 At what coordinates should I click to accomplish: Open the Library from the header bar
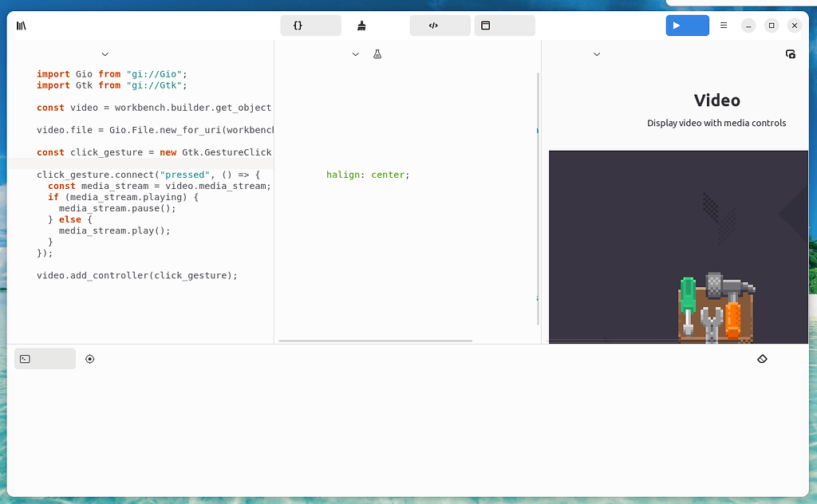(x=22, y=26)
